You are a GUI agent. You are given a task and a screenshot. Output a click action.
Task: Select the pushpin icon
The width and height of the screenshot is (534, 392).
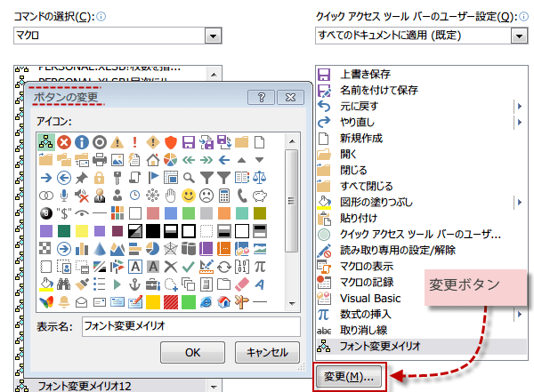point(82,178)
